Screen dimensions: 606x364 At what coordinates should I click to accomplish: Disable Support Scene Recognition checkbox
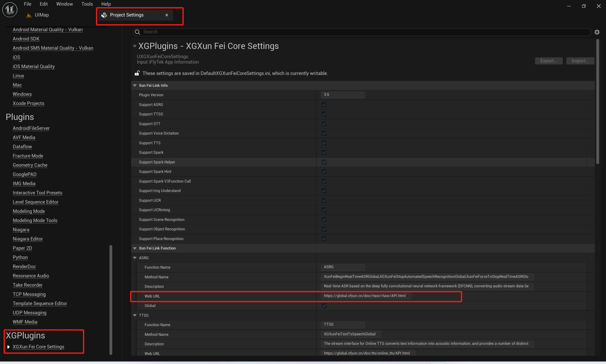pyautogui.click(x=324, y=219)
